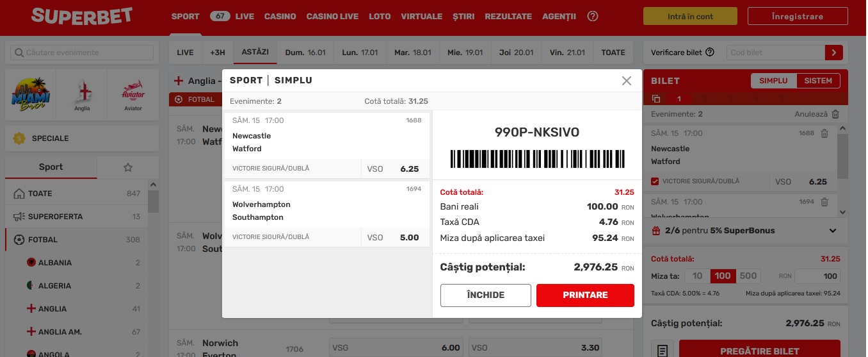Screen dimensions: 868x357
Task: Open the Speciale section
Action: click(82, 138)
